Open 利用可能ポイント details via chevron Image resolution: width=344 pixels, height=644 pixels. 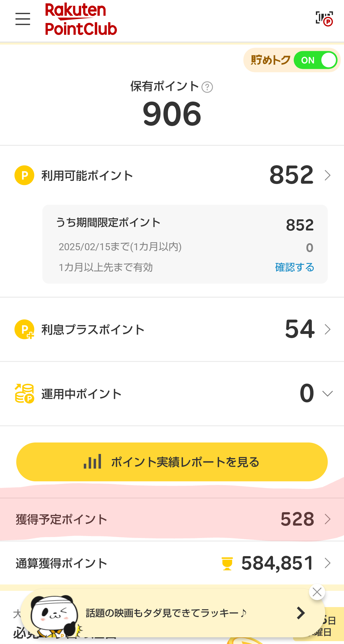point(327,175)
